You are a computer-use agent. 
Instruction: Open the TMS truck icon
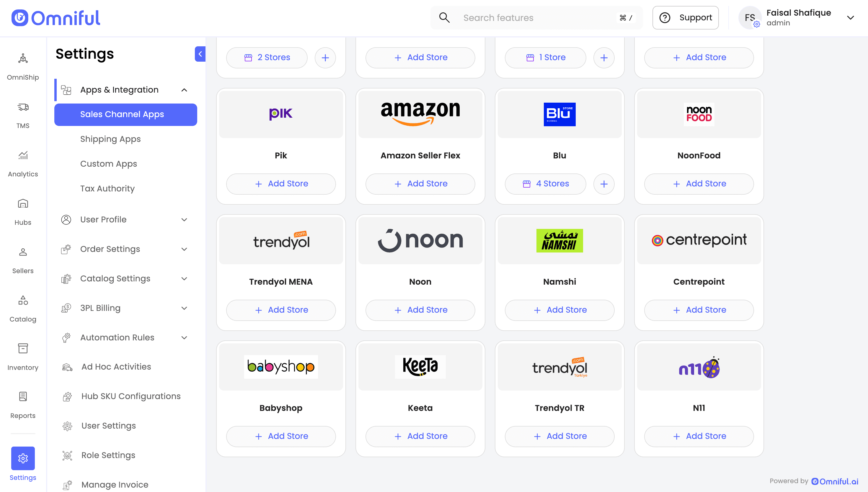pos(23,107)
